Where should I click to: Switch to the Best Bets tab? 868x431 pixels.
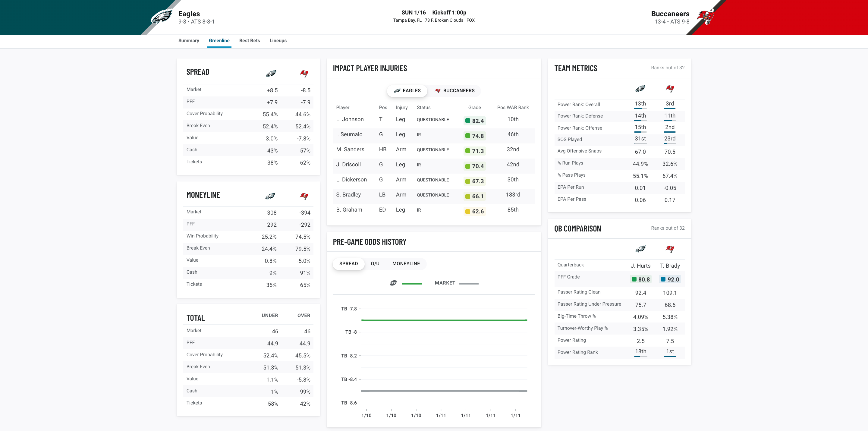pos(249,40)
